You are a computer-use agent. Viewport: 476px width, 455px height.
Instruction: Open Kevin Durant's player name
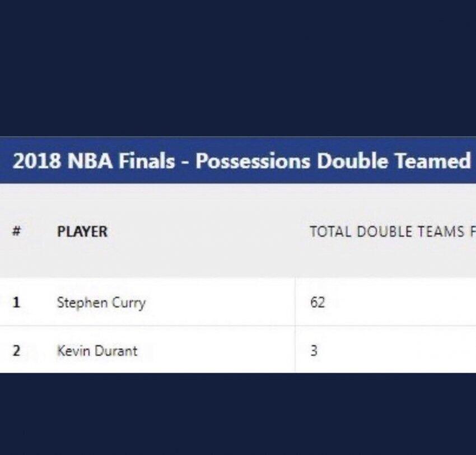[x=97, y=351]
